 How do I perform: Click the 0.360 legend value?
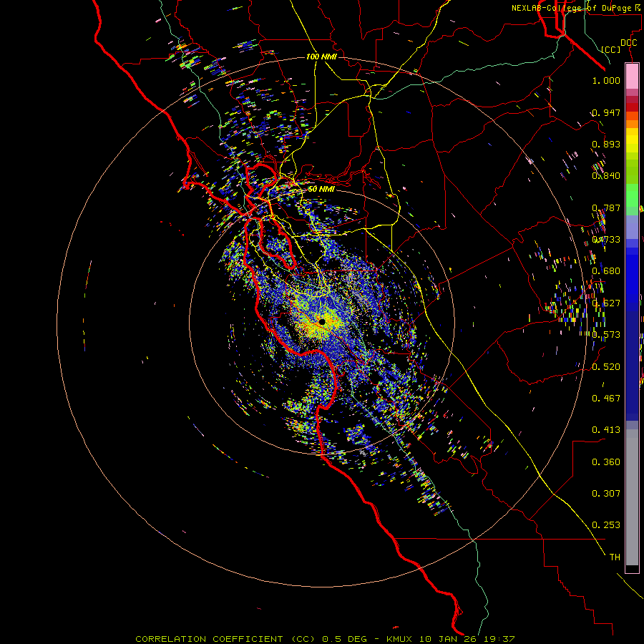tap(606, 462)
